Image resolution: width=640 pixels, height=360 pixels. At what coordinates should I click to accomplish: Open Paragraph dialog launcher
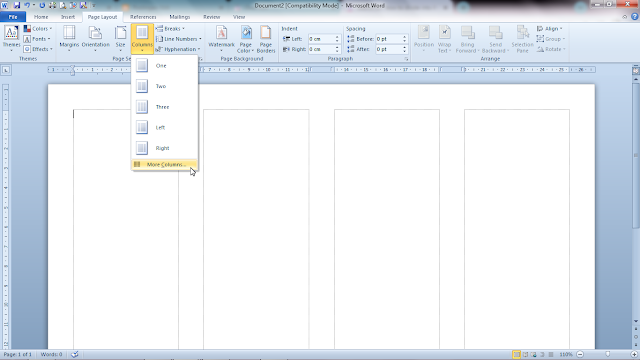406,59
